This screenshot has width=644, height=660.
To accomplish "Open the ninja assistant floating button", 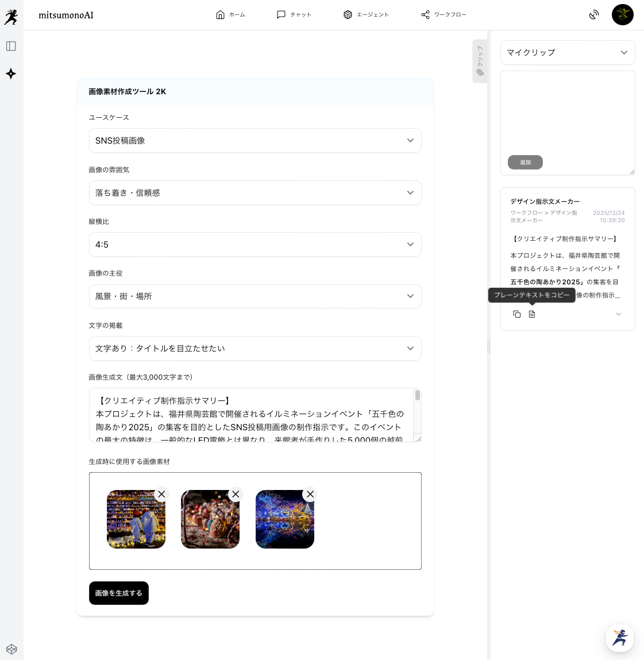I will tap(619, 638).
